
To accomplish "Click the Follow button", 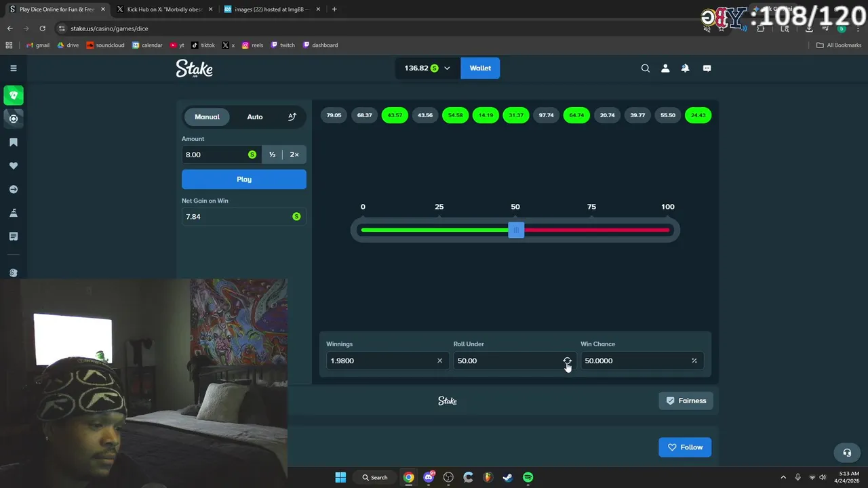I will point(685,447).
